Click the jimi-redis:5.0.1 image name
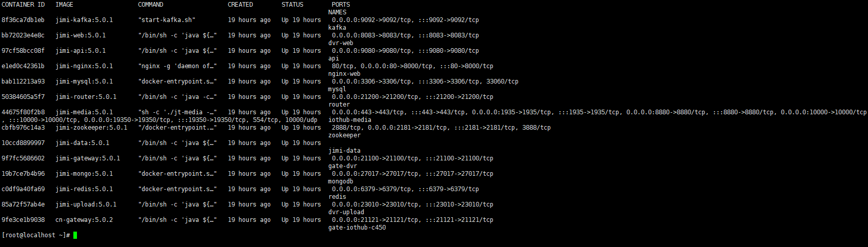 [x=84, y=189]
